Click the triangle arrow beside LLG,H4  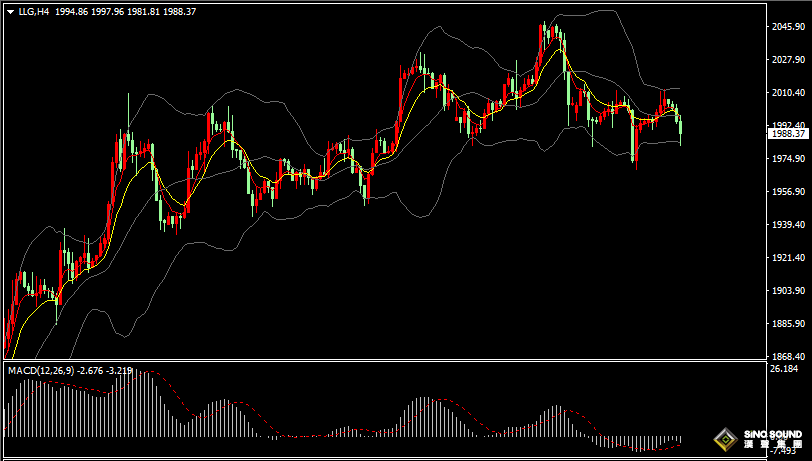pos(10,11)
